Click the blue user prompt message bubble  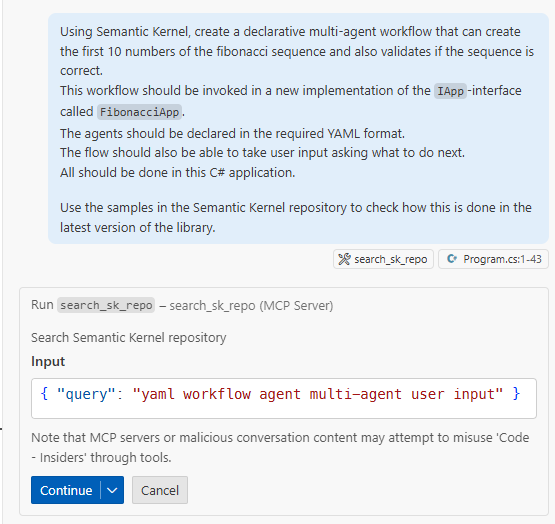[298, 129]
